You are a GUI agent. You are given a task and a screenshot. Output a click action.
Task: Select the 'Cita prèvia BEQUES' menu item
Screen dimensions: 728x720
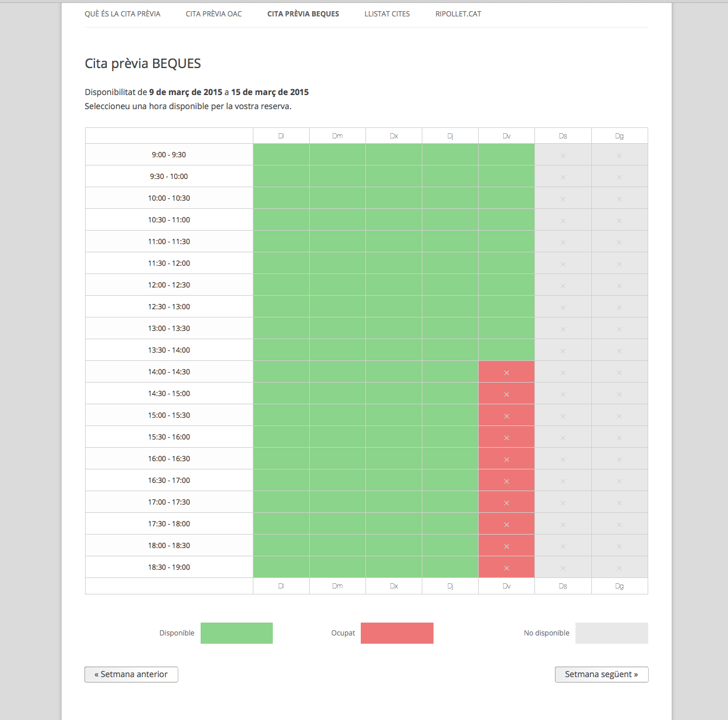303,14
